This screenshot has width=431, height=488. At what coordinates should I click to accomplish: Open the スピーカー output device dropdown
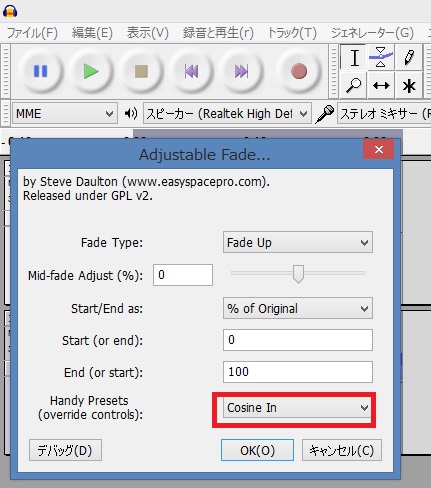pos(227,114)
